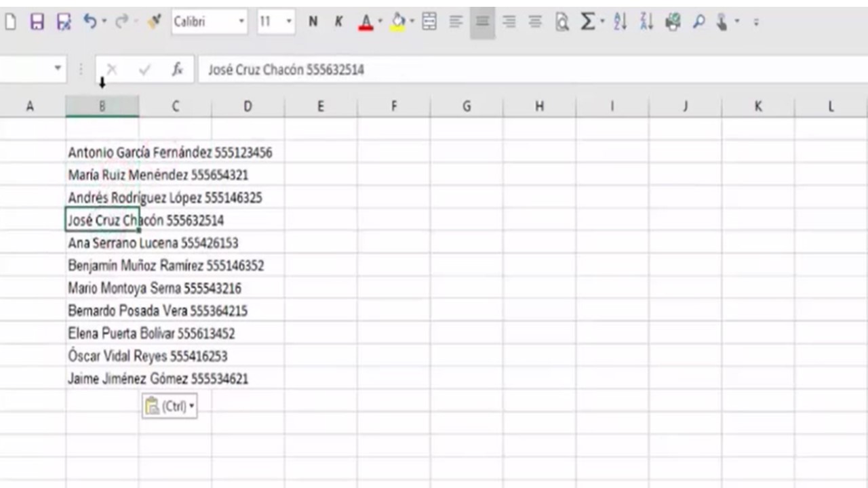868x488 pixels.
Task: Apply justify alignment
Action: [x=535, y=22]
